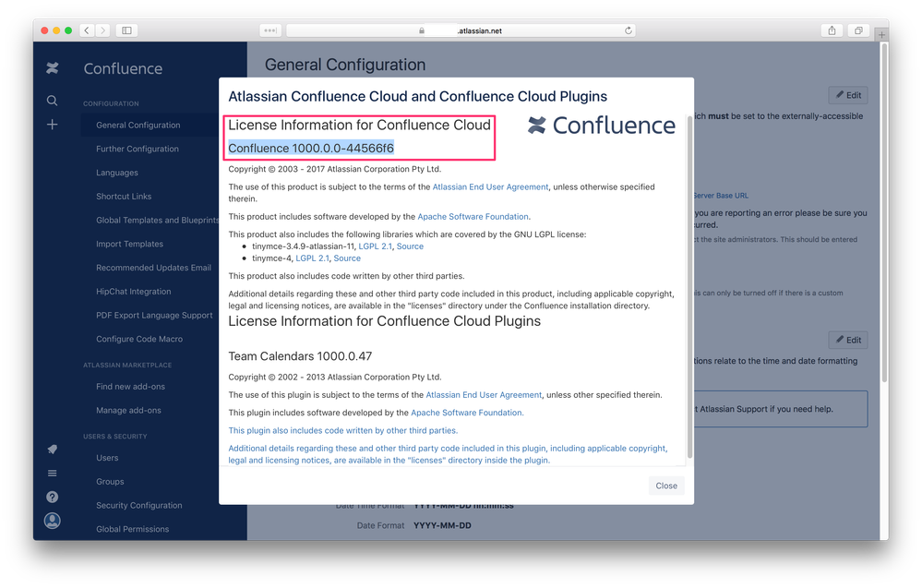Click the plus create icon in sidebar
The width and height of the screenshot is (922, 588).
tap(53, 125)
